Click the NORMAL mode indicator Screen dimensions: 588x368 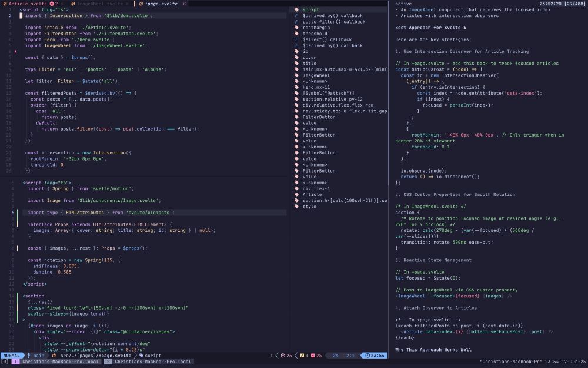tap(11, 356)
